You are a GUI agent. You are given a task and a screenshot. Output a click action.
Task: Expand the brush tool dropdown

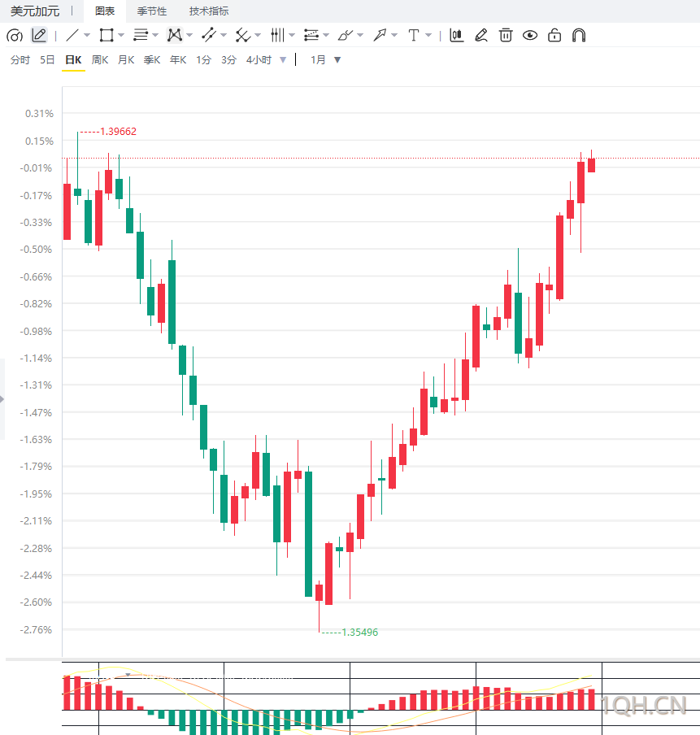pos(360,35)
